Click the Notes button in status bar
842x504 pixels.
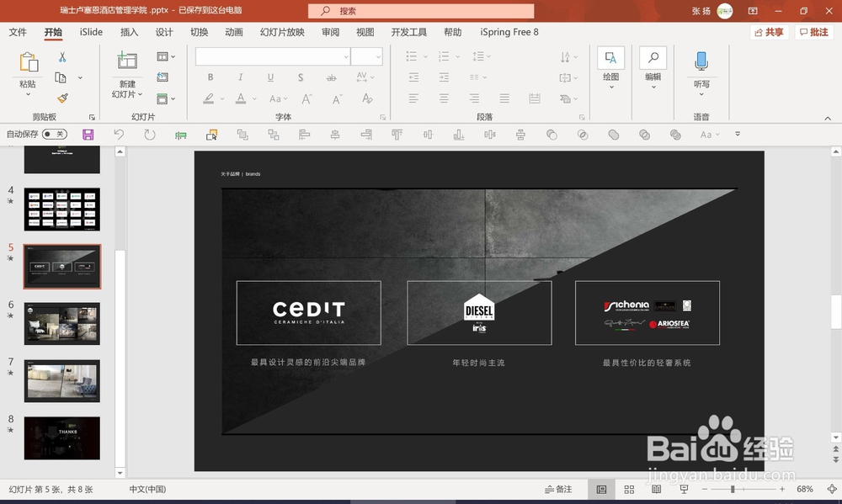pos(558,489)
